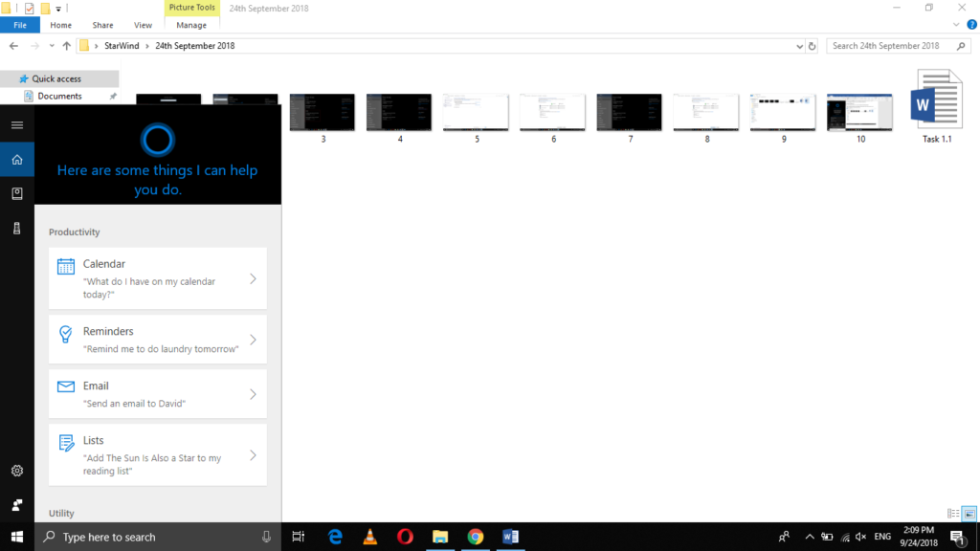Open the address bar history dropdown

(798, 45)
